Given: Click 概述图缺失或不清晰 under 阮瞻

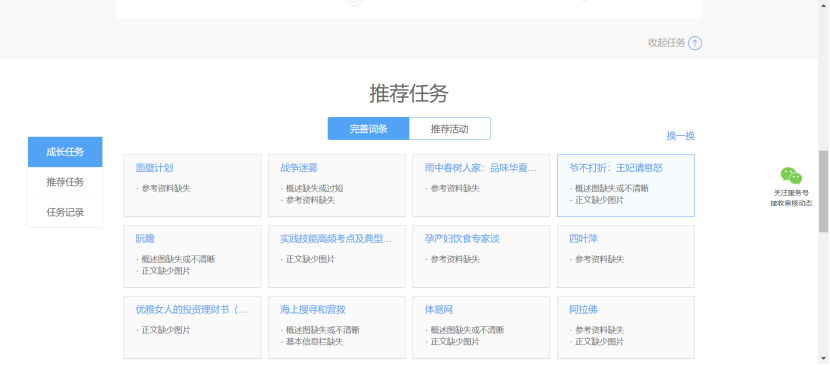Looking at the screenshot, I should tap(178, 259).
